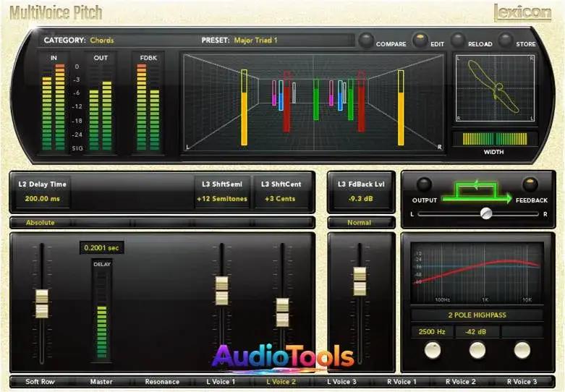This screenshot has width=565, height=392.
Task: Click the L3 ShftCent +3 Cents value
Action: [280, 198]
